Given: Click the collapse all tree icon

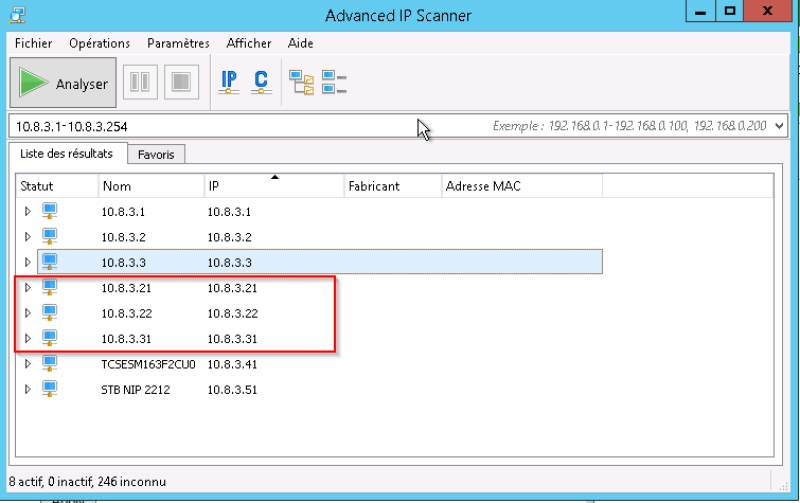Looking at the screenshot, I should click(x=334, y=83).
